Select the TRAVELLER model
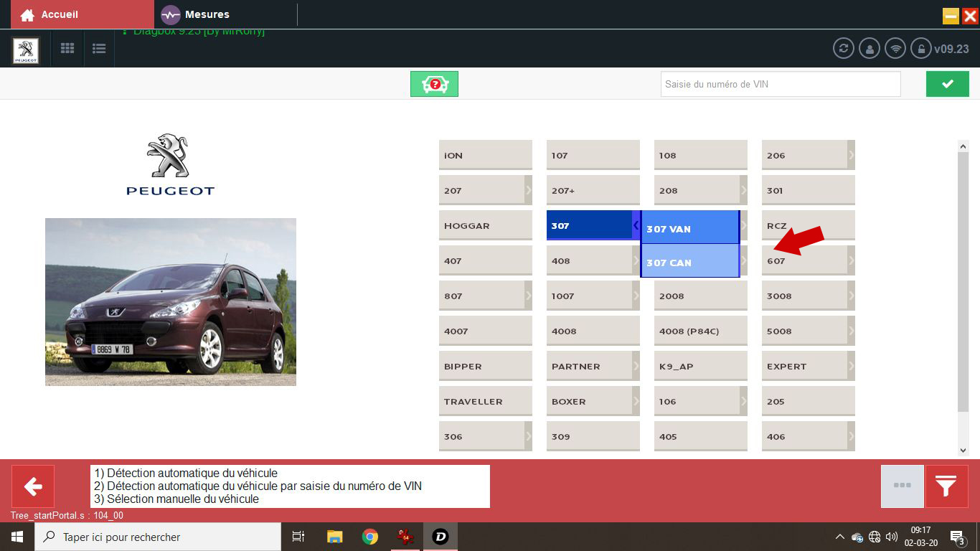 (x=486, y=401)
